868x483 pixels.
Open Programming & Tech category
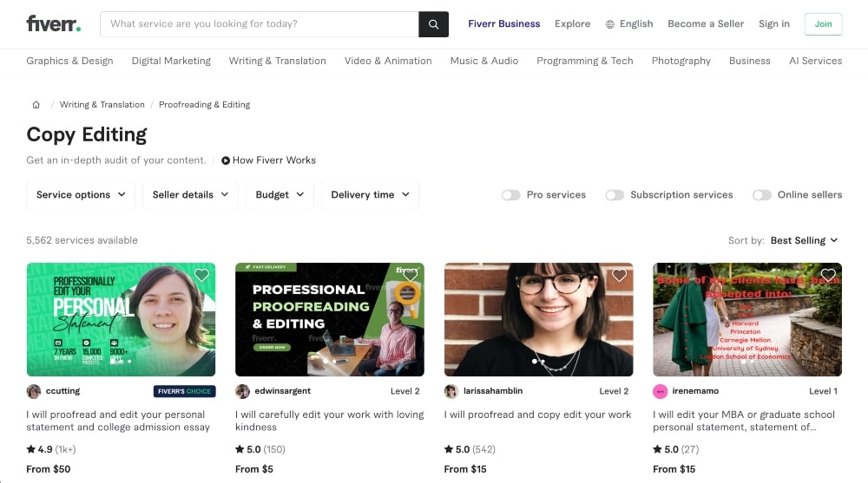(x=584, y=61)
